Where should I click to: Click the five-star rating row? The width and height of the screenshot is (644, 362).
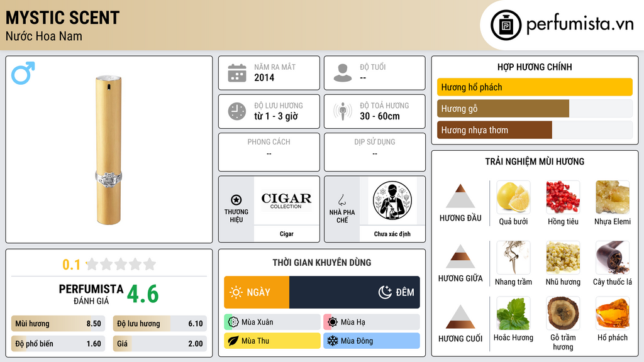tap(121, 264)
